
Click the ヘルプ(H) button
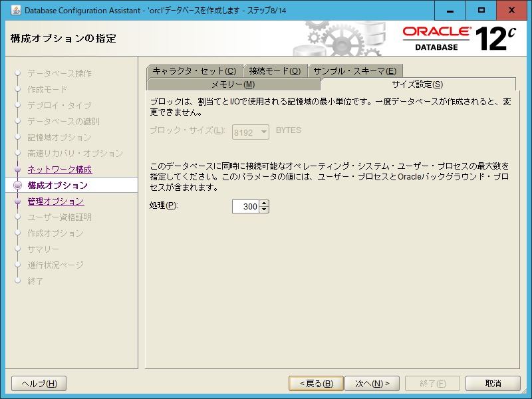click(x=39, y=384)
